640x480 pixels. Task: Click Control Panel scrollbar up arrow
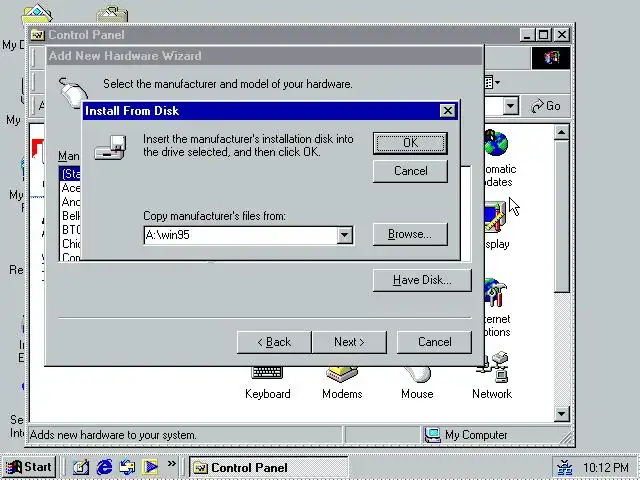click(x=562, y=132)
